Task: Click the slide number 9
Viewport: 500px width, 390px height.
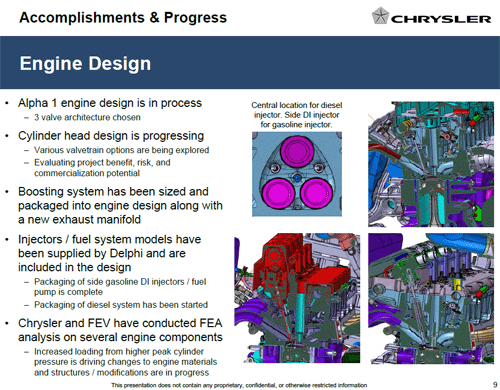Action: pos(495,385)
